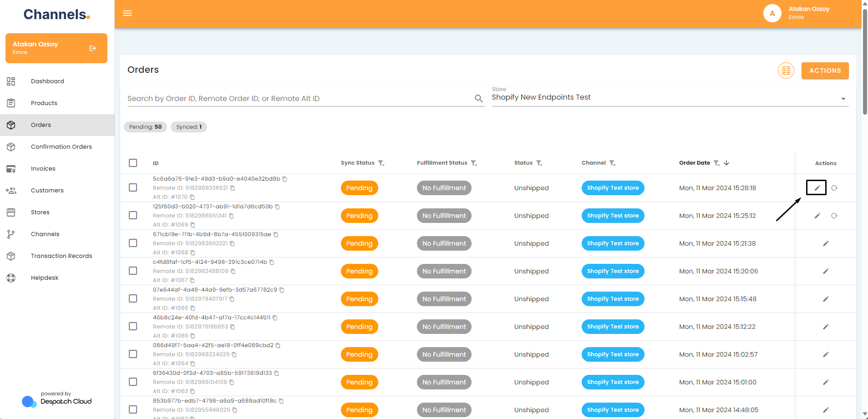Filter by Sync Status column
868x419 pixels.
click(381, 163)
